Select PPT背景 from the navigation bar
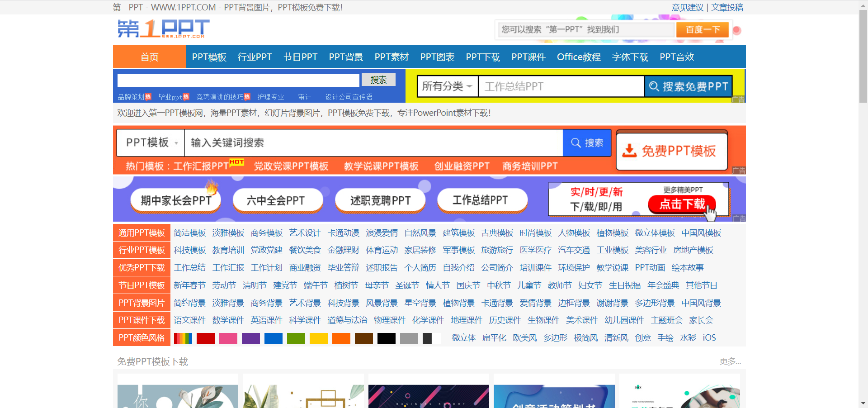 pos(346,57)
